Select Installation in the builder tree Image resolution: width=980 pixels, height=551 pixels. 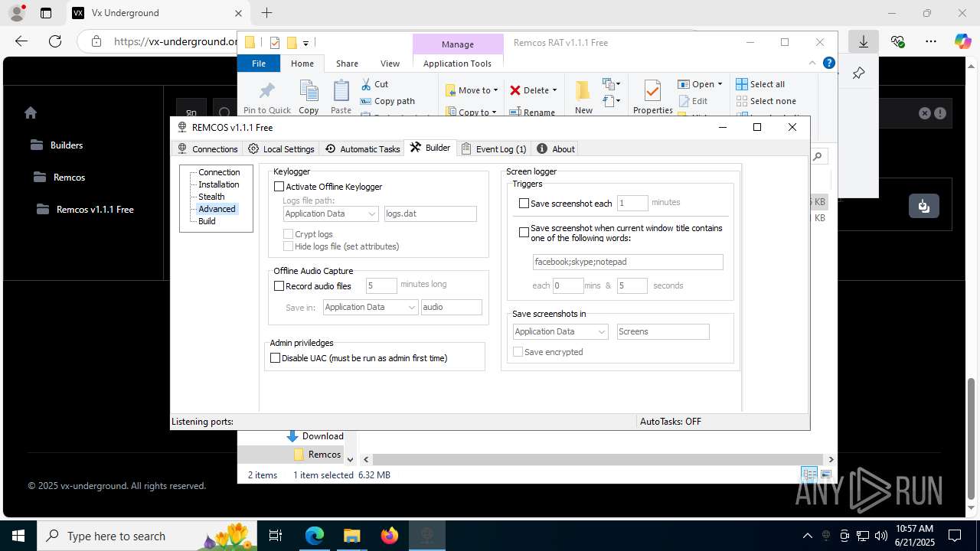[x=218, y=184]
